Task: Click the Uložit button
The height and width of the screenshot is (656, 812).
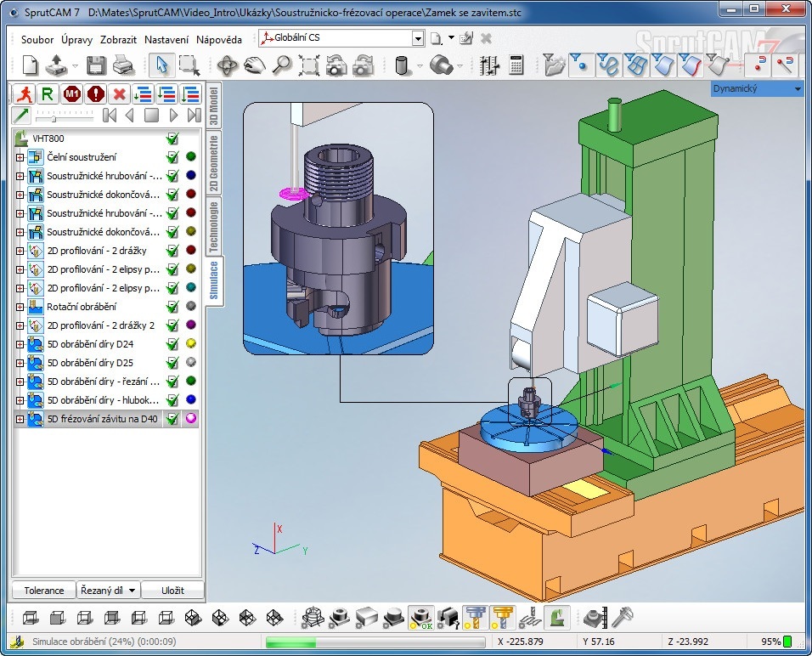Action: pyautogui.click(x=172, y=591)
